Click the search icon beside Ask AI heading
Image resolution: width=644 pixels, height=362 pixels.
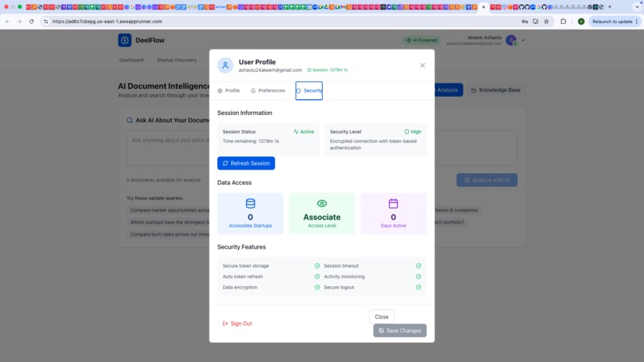129,121
